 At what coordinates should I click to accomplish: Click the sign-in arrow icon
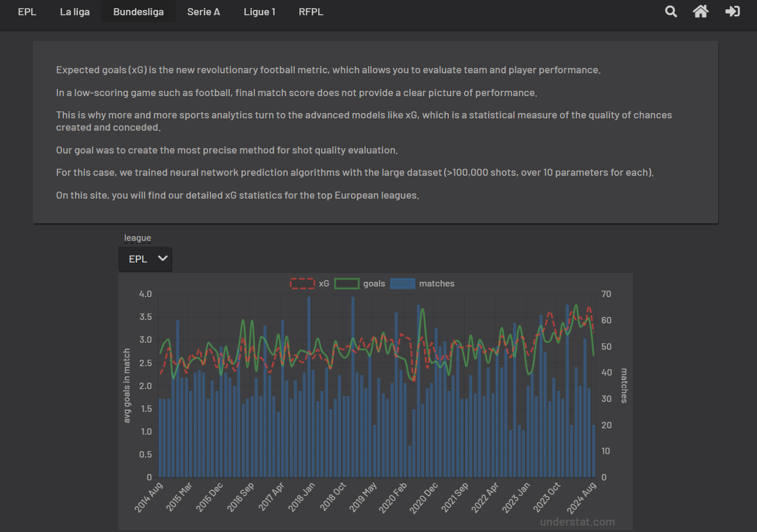tap(732, 12)
